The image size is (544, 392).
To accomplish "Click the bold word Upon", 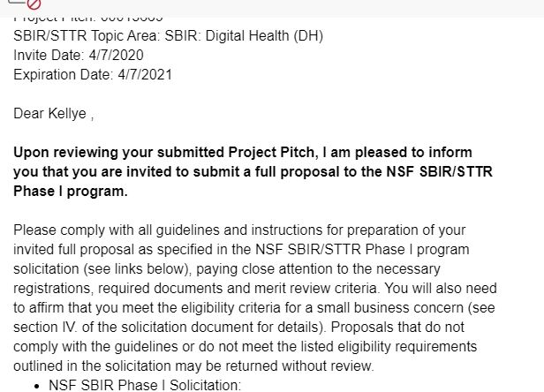I will pos(31,153).
